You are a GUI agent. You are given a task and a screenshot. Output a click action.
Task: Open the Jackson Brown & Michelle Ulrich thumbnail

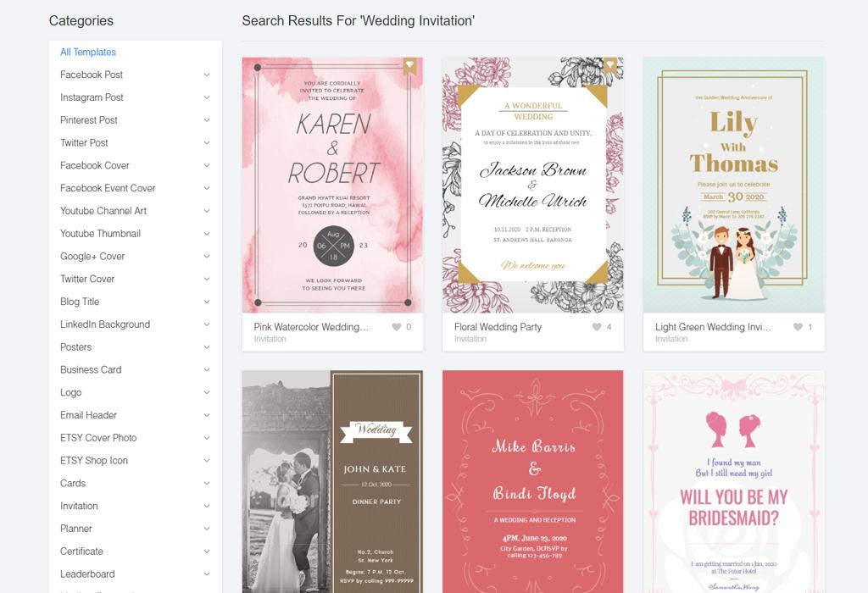[533, 186]
